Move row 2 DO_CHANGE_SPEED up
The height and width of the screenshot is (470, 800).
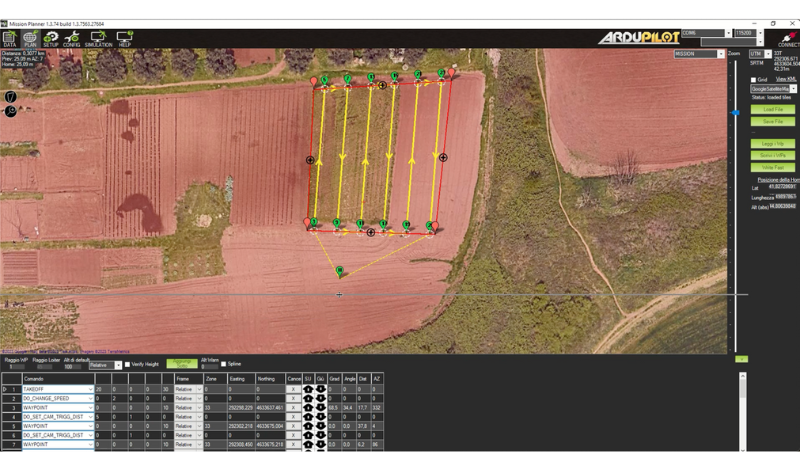click(x=308, y=399)
